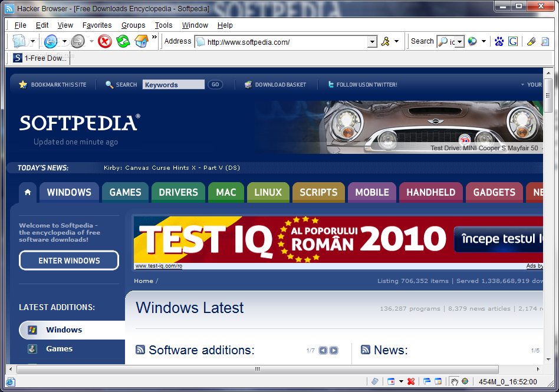
Task: Open the Groups menu
Action: (x=133, y=25)
